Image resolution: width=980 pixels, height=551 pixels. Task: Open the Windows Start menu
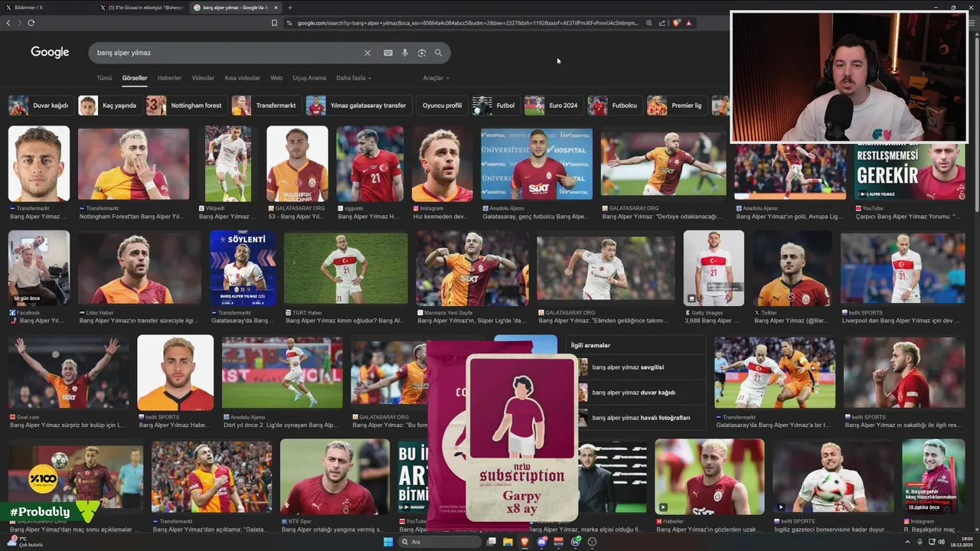pyautogui.click(x=388, y=542)
